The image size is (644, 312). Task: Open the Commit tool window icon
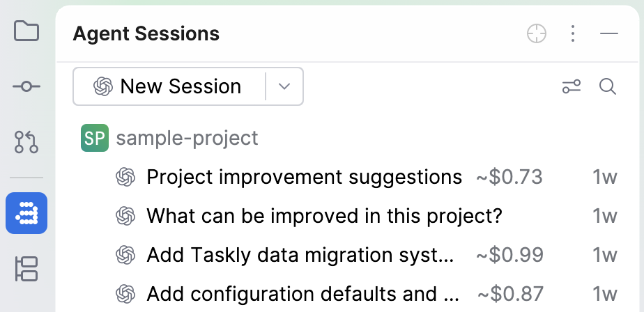26,86
